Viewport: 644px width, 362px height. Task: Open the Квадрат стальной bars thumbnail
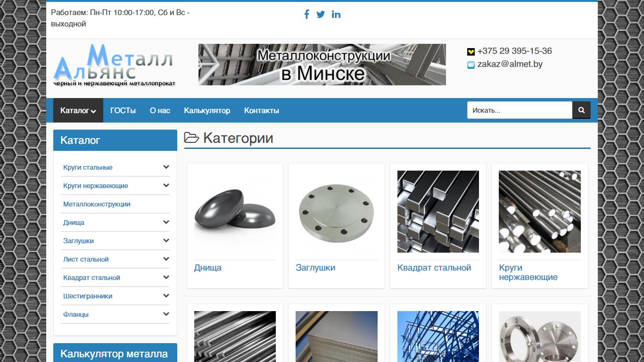click(438, 212)
